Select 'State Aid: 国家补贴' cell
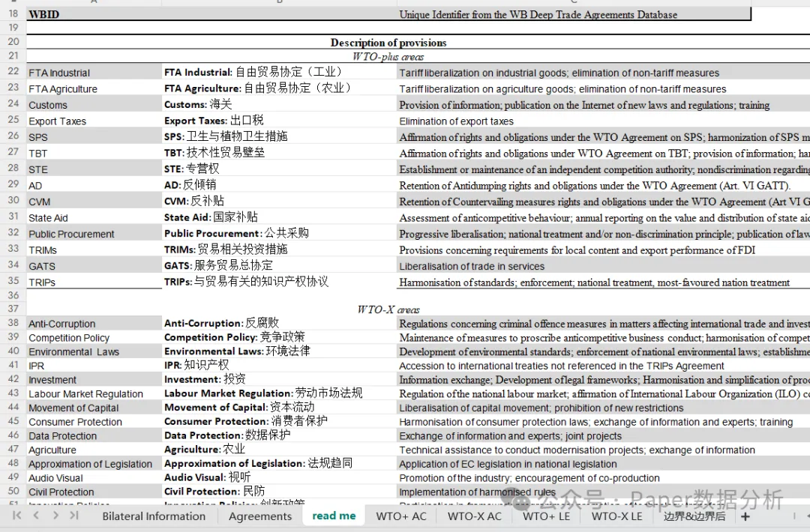This screenshot has width=810, height=532. [x=279, y=217]
